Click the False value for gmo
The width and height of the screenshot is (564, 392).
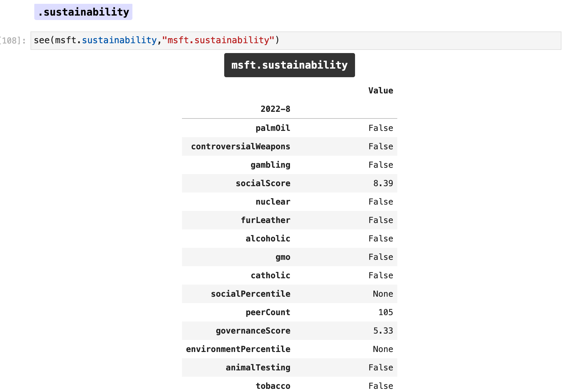[x=380, y=257]
